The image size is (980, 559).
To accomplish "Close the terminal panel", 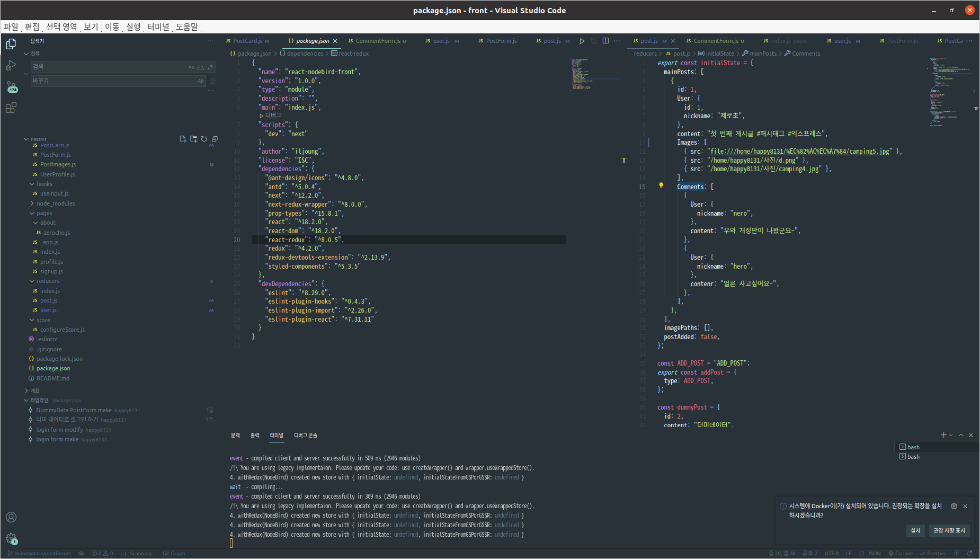I will tap(971, 435).
